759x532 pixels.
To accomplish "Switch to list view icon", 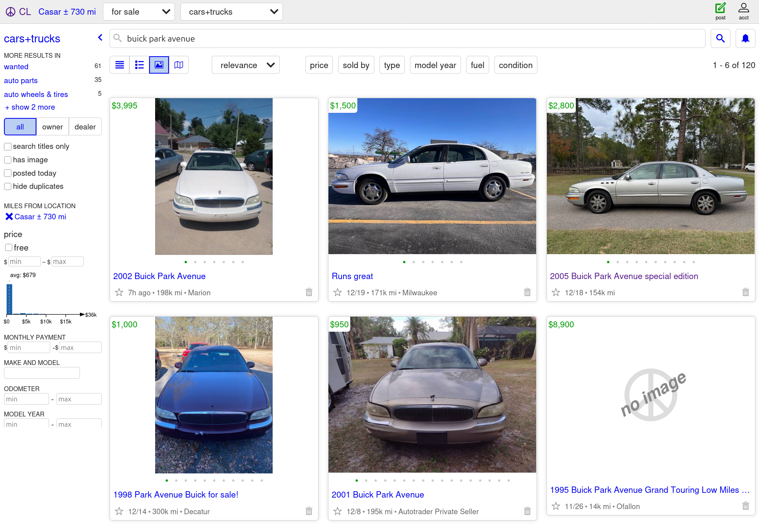I will [x=120, y=65].
